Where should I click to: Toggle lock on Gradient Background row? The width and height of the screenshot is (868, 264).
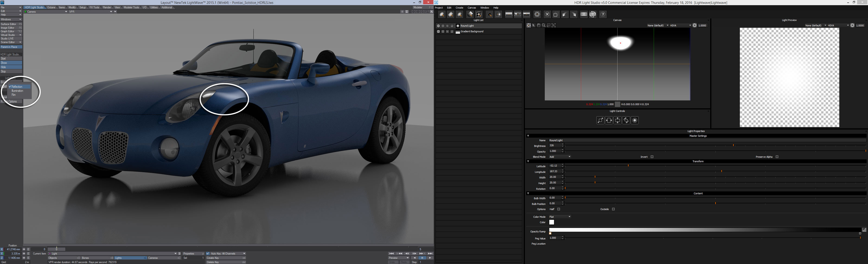(452, 32)
